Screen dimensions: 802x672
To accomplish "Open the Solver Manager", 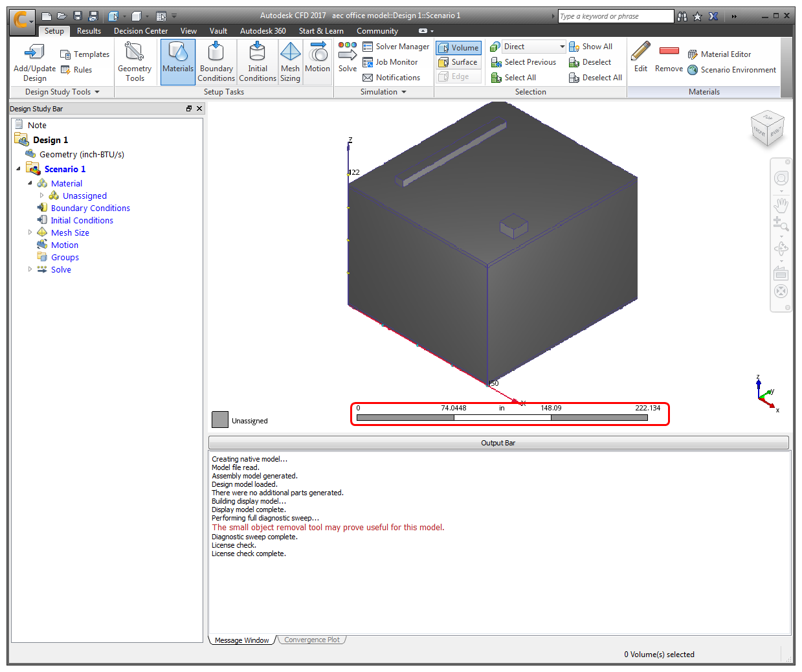I will 396,47.
